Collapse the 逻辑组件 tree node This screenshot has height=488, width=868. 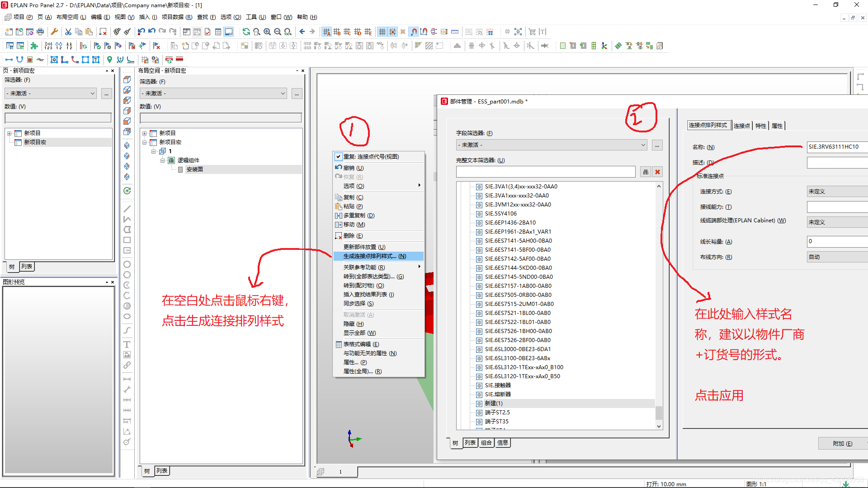click(162, 160)
